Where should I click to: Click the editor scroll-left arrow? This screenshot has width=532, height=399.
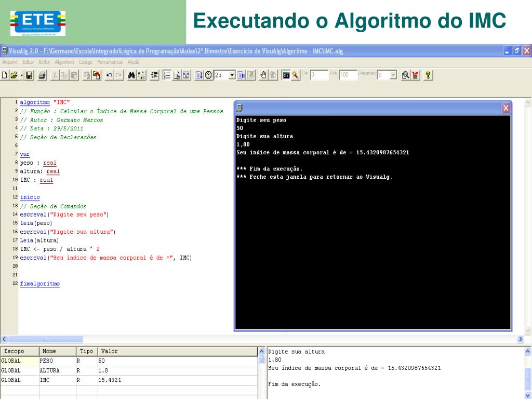pos(4,339)
